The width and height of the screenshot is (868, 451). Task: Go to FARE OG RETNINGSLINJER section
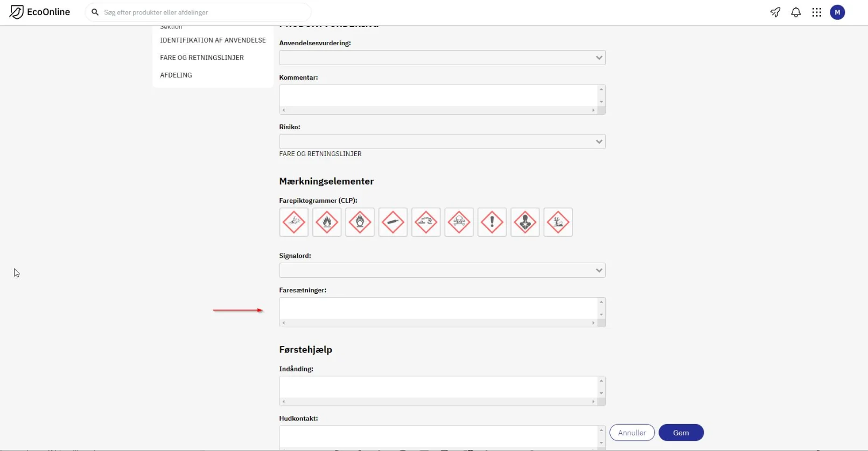pyautogui.click(x=202, y=58)
